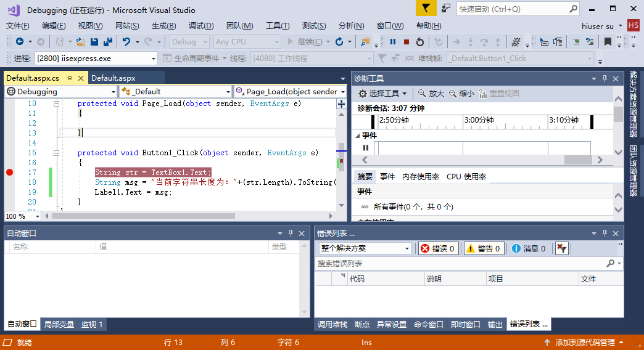Click the Save All toolbar icon
Viewport: 644px width, 350px height.
coord(108,42)
